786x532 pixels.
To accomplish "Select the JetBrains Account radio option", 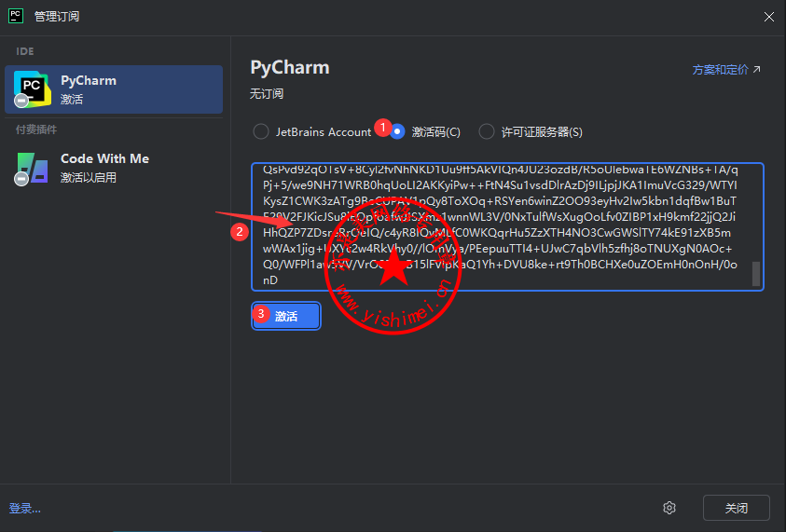I will pos(261,131).
